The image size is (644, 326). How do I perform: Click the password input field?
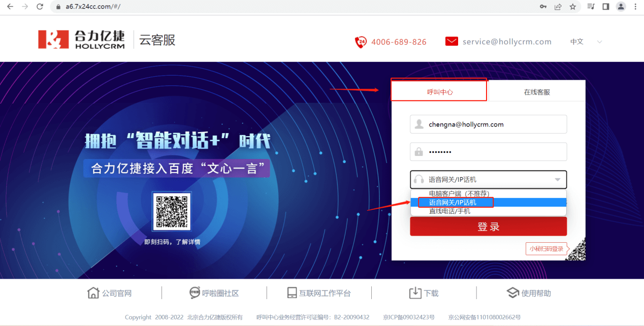point(488,152)
